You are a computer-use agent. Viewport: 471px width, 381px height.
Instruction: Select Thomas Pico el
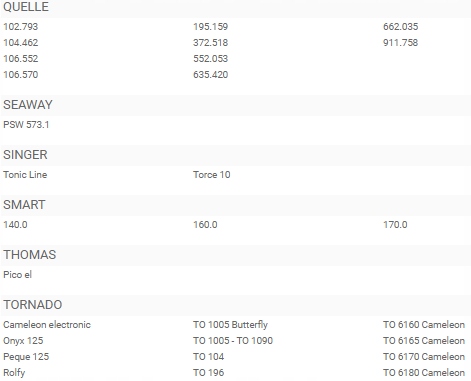[x=17, y=275]
